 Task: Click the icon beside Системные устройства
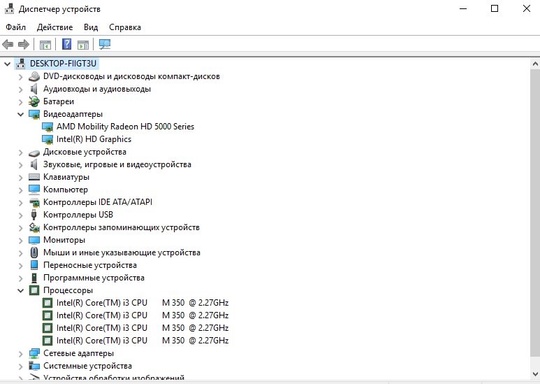click(x=34, y=366)
